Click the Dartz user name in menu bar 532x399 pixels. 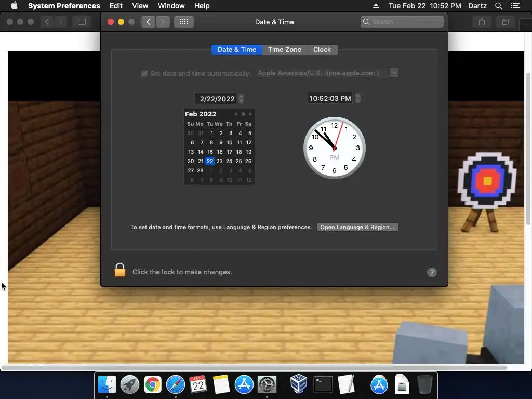tap(477, 6)
